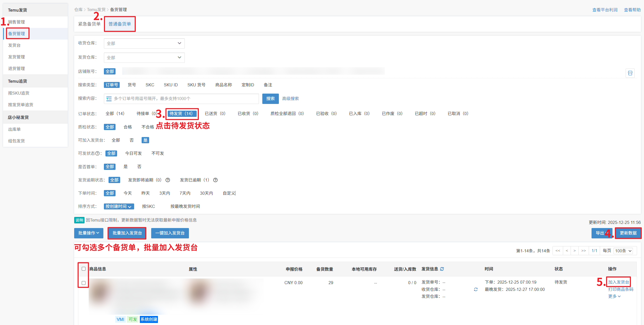
Task: Click help icon beside 可发状态 label
Action: (x=97, y=153)
